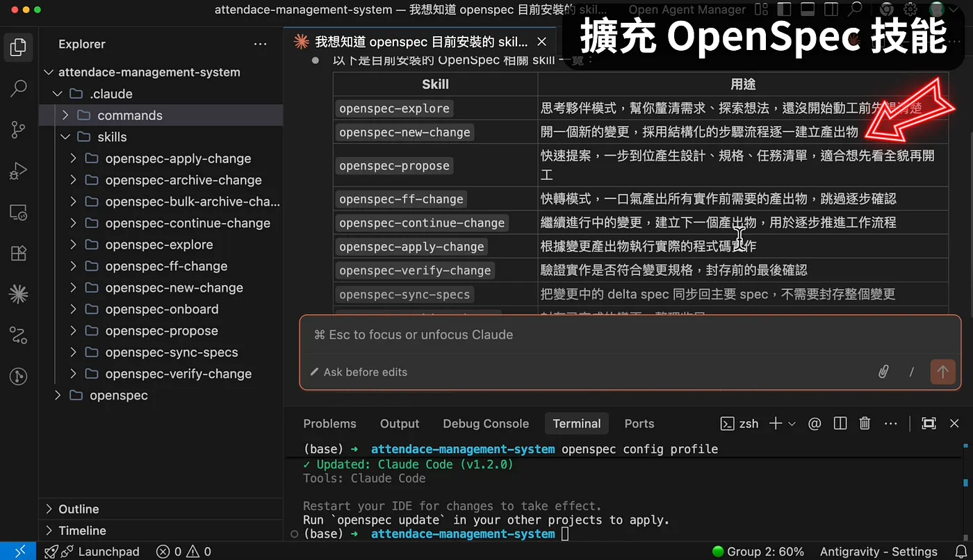
Task: Open the Remote Explorer view
Action: coord(19,212)
